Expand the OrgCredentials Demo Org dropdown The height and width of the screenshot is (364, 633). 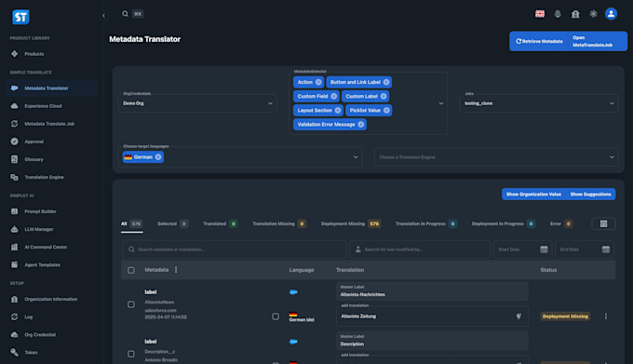[x=197, y=103]
